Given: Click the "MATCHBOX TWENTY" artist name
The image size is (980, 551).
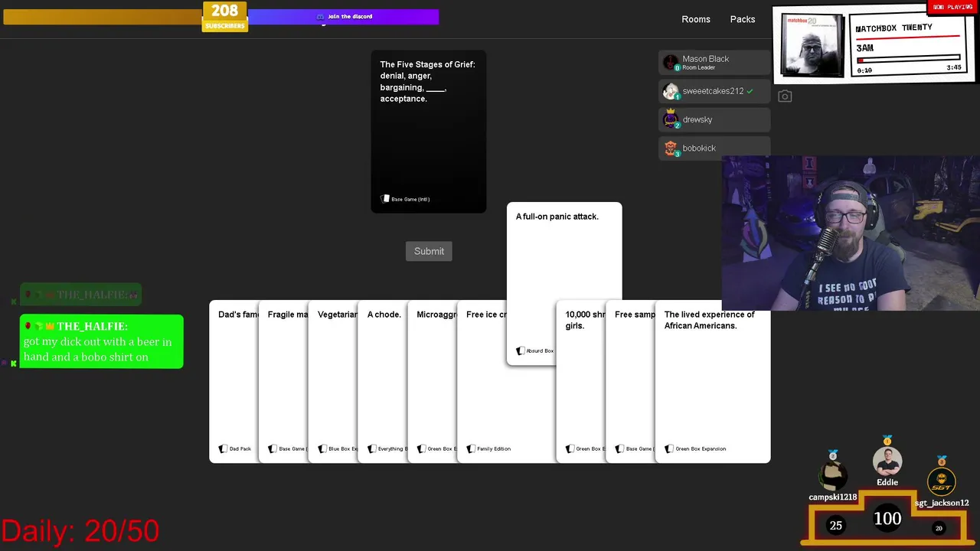Looking at the screenshot, I should pyautogui.click(x=893, y=28).
